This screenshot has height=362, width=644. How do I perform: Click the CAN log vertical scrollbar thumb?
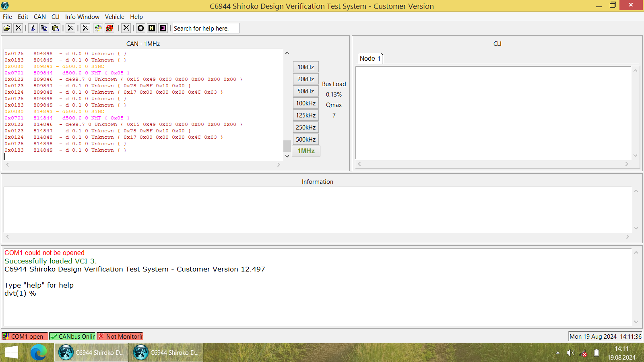coord(287,146)
